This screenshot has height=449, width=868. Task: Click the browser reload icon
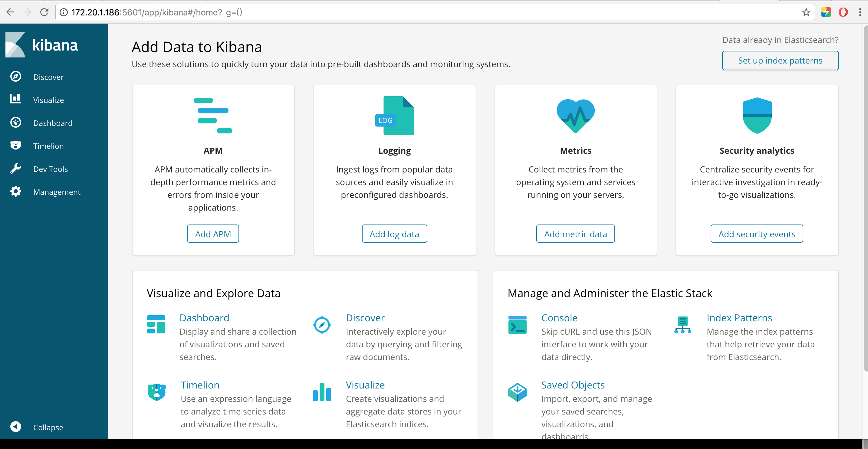tap(44, 12)
